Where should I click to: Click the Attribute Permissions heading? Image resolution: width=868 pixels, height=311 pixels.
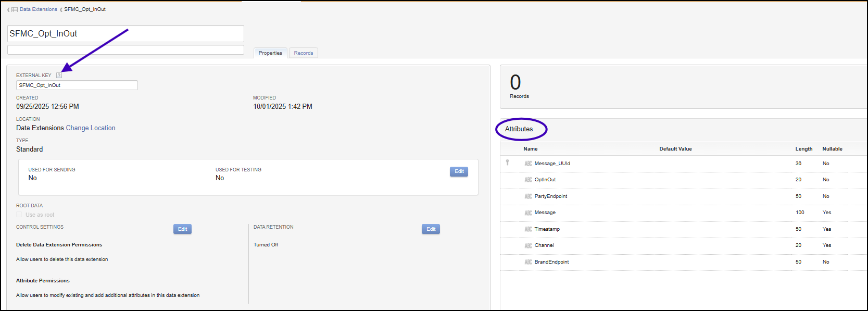tap(43, 281)
